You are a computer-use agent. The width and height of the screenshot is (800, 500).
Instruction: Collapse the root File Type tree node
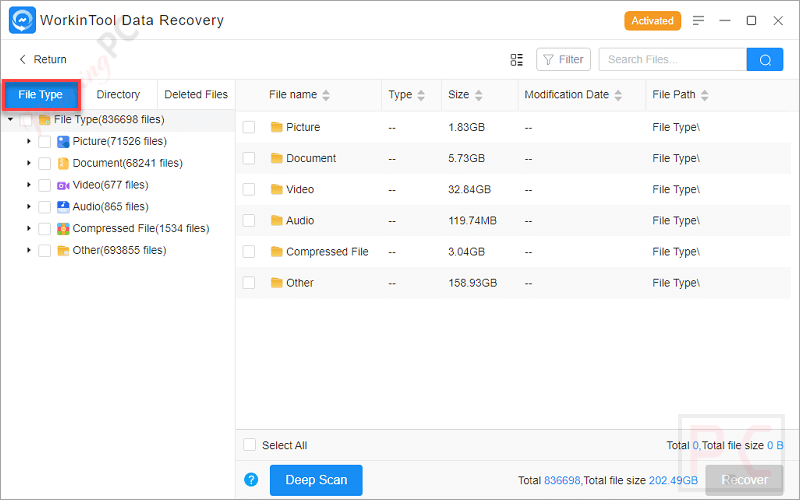tap(10, 119)
